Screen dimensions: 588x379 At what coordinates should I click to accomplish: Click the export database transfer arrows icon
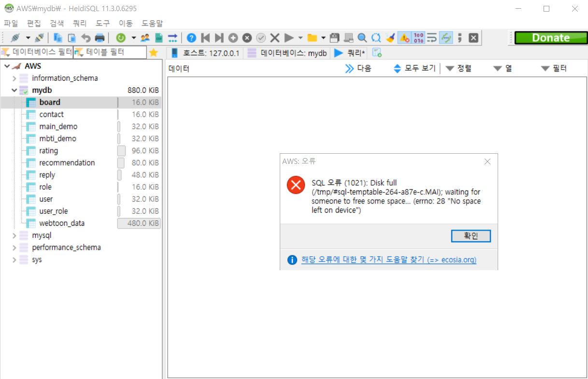172,38
